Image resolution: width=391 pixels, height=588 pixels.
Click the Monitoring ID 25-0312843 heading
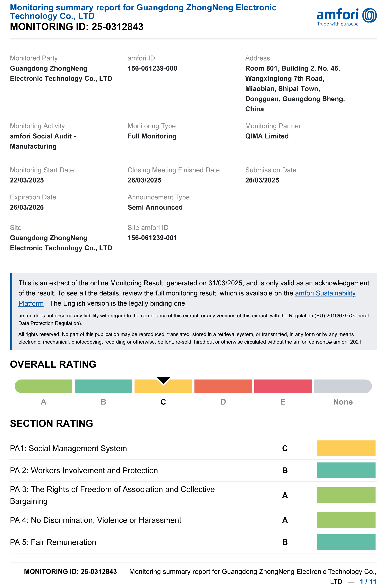coord(77,27)
